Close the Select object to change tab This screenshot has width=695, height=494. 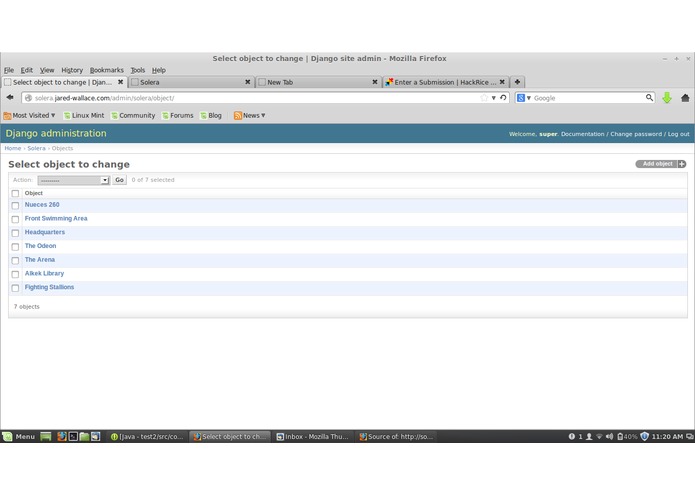120,82
